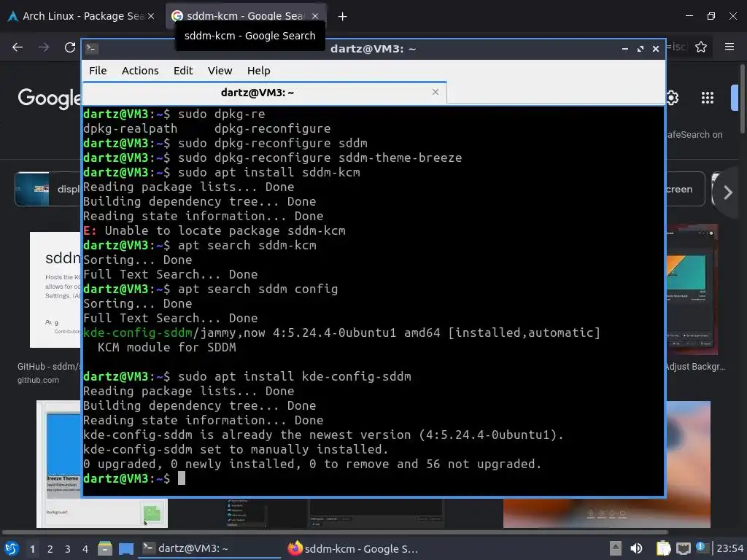Switch to virtual desktop 2
The image size is (747, 560).
click(x=50, y=549)
